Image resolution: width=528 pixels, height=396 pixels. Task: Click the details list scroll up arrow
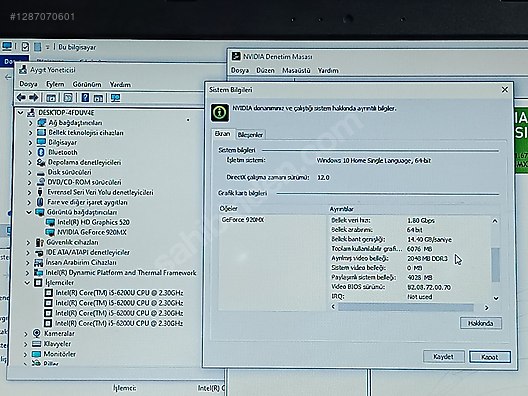click(495, 221)
